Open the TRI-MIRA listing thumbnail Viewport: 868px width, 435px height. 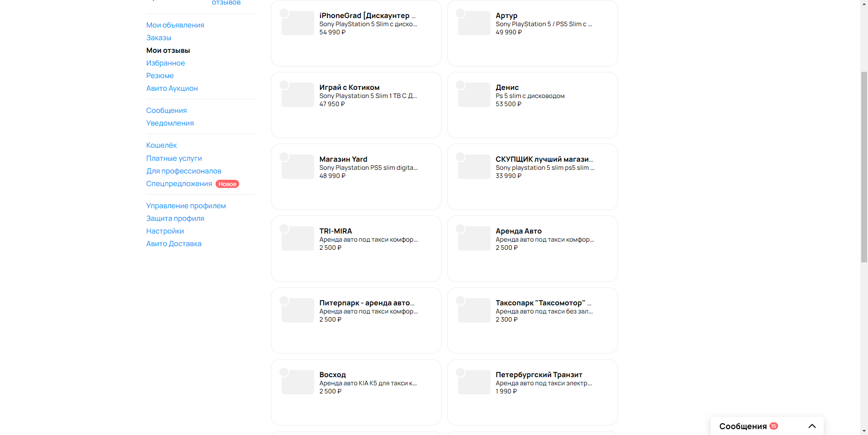point(297,239)
